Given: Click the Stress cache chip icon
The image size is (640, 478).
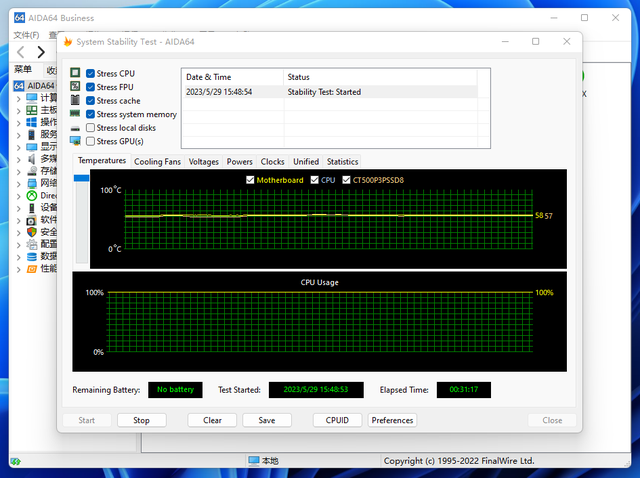Looking at the screenshot, I should pyautogui.click(x=75, y=100).
